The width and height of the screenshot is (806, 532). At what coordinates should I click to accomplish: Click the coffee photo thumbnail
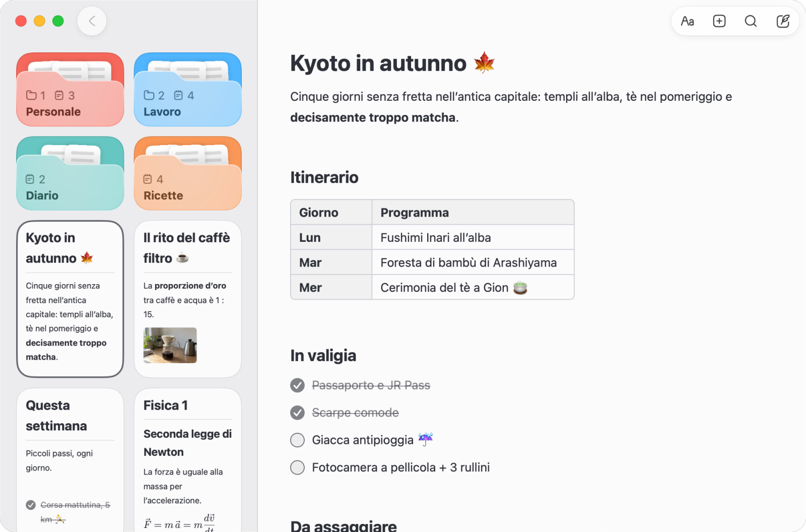(170, 346)
